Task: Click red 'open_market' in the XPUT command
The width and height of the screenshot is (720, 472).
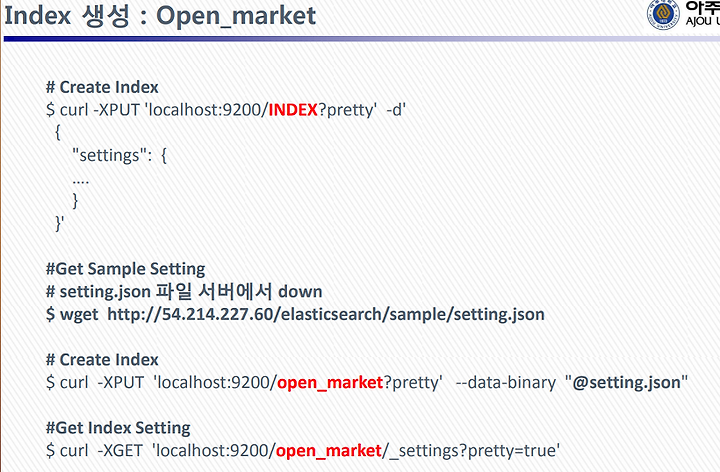Action: pos(330,382)
